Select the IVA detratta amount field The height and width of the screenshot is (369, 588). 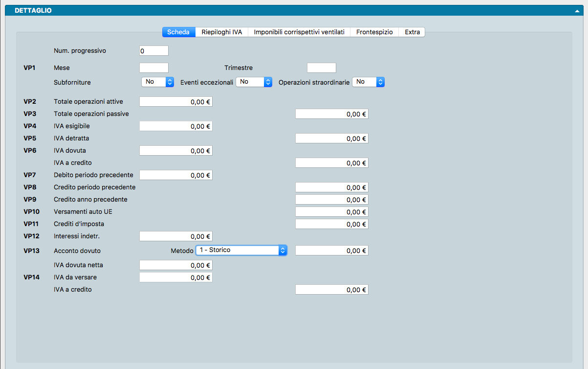click(331, 138)
